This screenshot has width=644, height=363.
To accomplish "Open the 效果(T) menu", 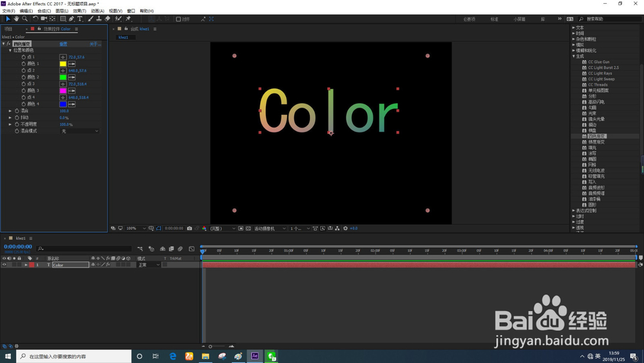I will click(x=80, y=11).
